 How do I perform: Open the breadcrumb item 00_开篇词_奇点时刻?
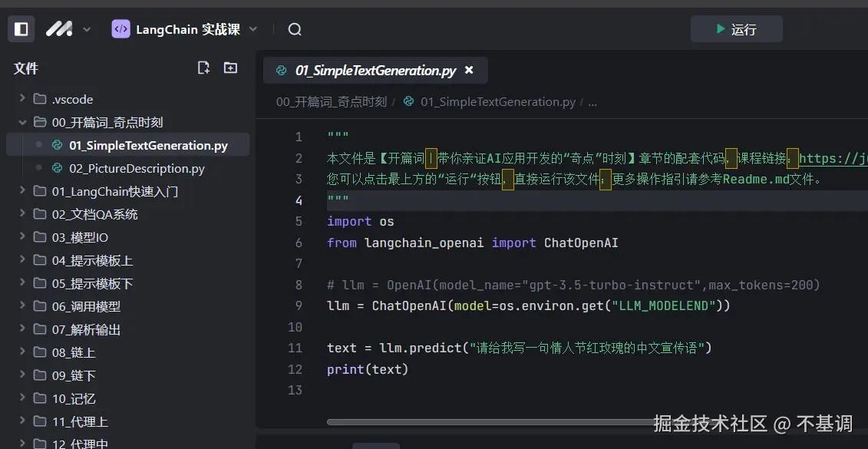pos(330,101)
